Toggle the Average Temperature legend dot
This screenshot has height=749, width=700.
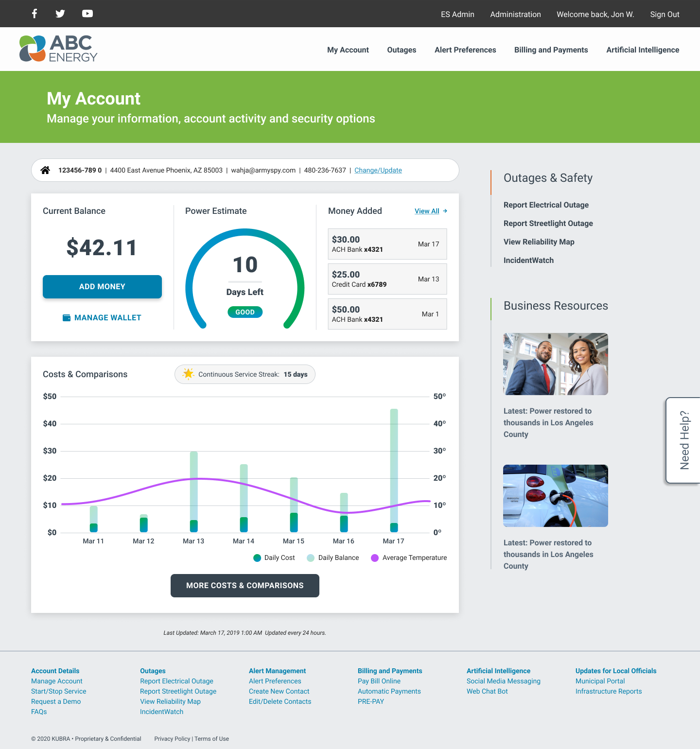(375, 558)
